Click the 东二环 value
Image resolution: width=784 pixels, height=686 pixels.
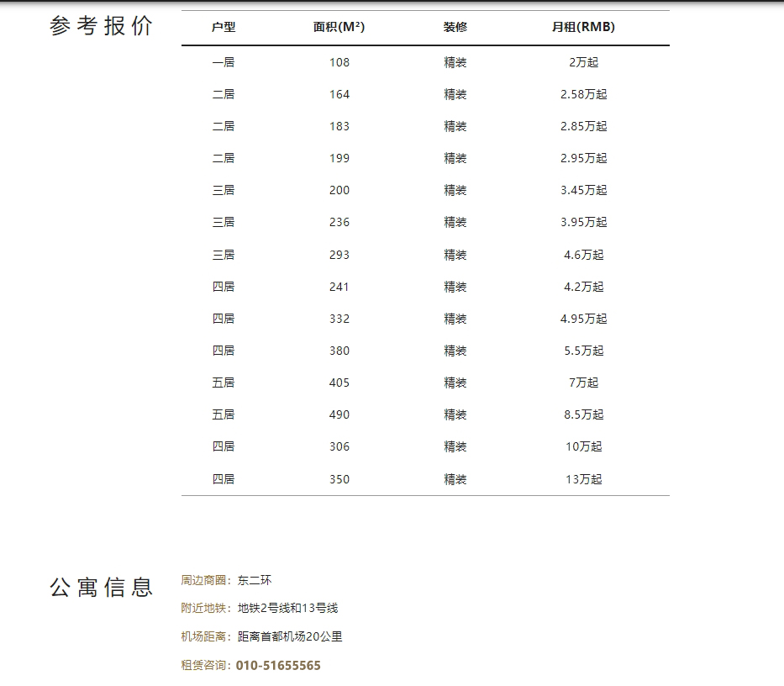tap(255, 580)
